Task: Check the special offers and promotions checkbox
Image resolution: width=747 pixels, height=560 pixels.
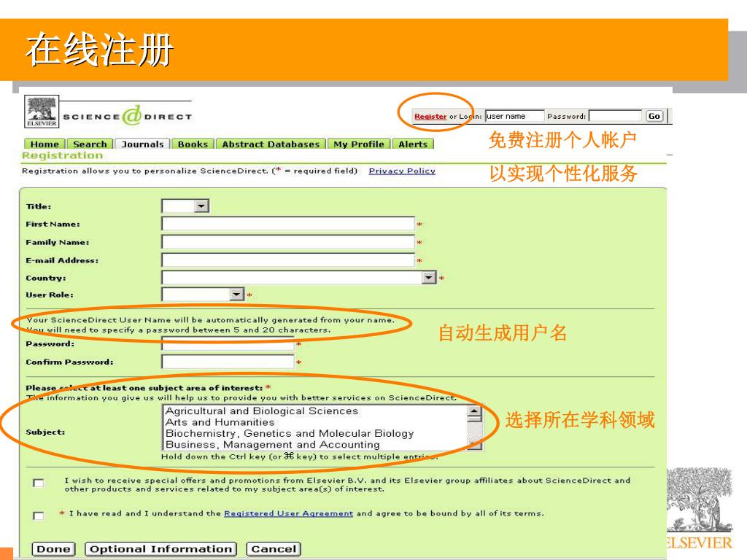Action: tap(39, 483)
